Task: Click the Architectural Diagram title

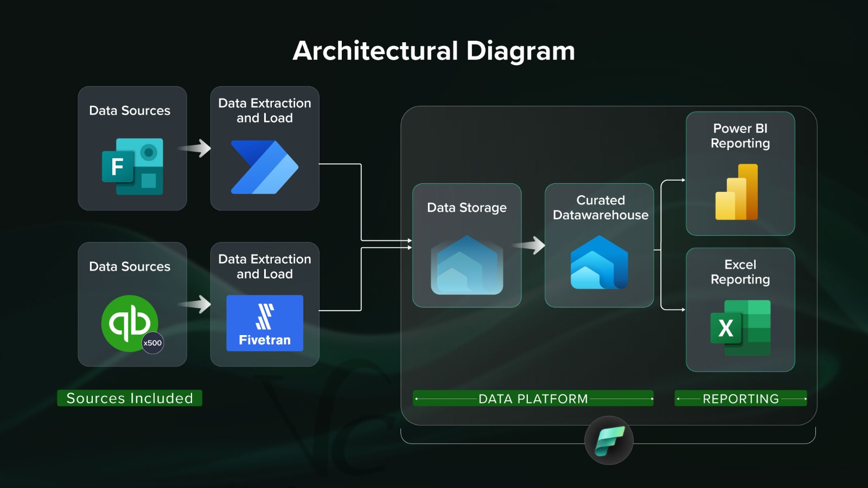Action: pos(433,51)
